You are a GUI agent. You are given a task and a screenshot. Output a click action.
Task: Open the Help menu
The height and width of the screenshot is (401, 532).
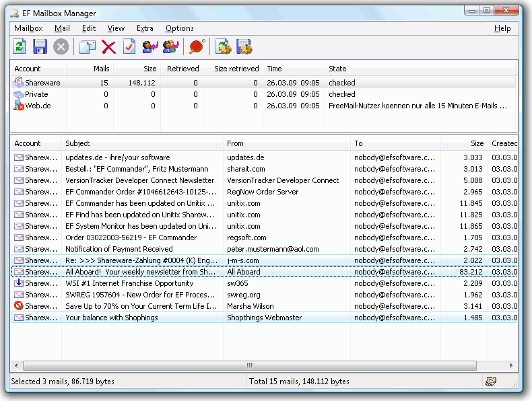pos(502,28)
